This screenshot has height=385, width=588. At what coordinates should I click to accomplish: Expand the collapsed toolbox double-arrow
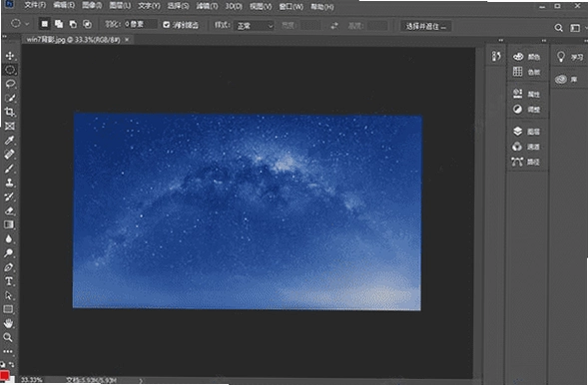(x=5, y=37)
